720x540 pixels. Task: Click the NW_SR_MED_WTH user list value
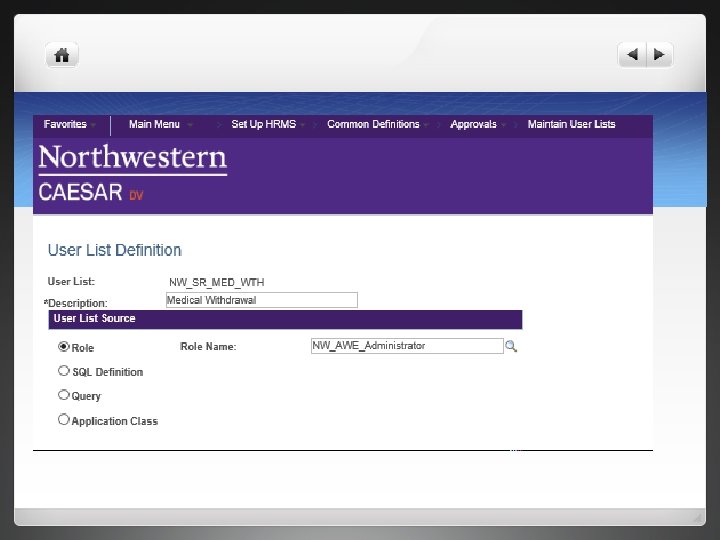point(217,282)
